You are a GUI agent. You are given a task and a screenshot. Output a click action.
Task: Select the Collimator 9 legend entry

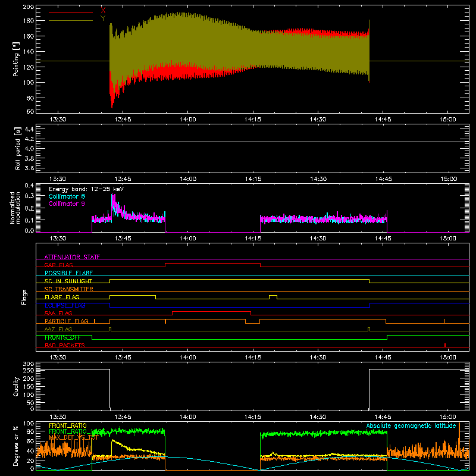(x=67, y=203)
